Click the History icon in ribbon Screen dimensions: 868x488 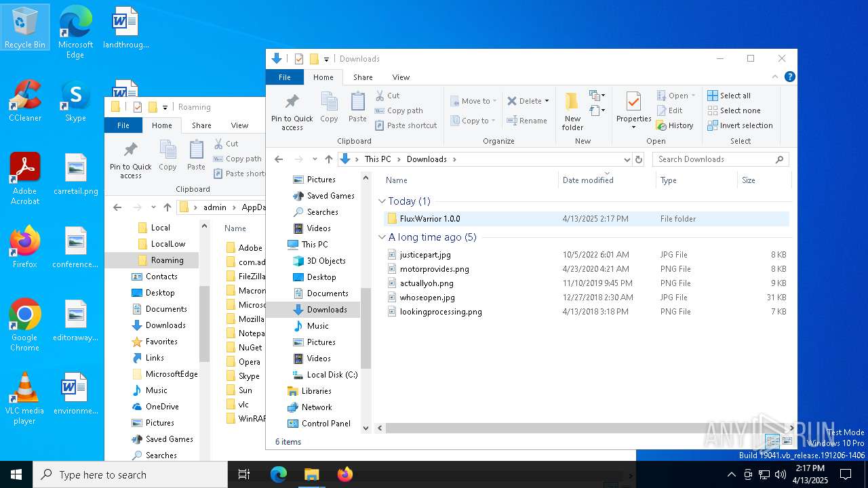[x=675, y=125]
